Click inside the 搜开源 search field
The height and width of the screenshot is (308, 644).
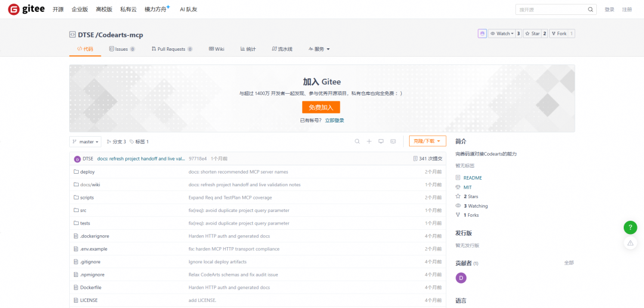(x=551, y=10)
